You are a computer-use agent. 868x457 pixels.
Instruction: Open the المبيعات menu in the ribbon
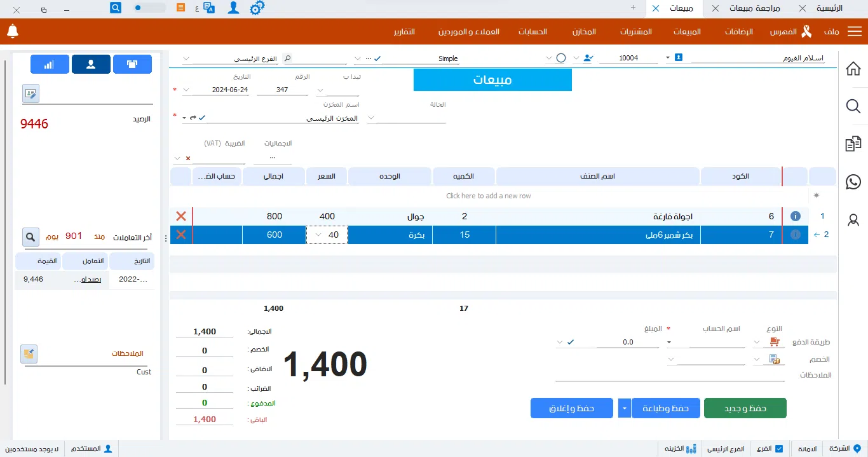[688, 31]
